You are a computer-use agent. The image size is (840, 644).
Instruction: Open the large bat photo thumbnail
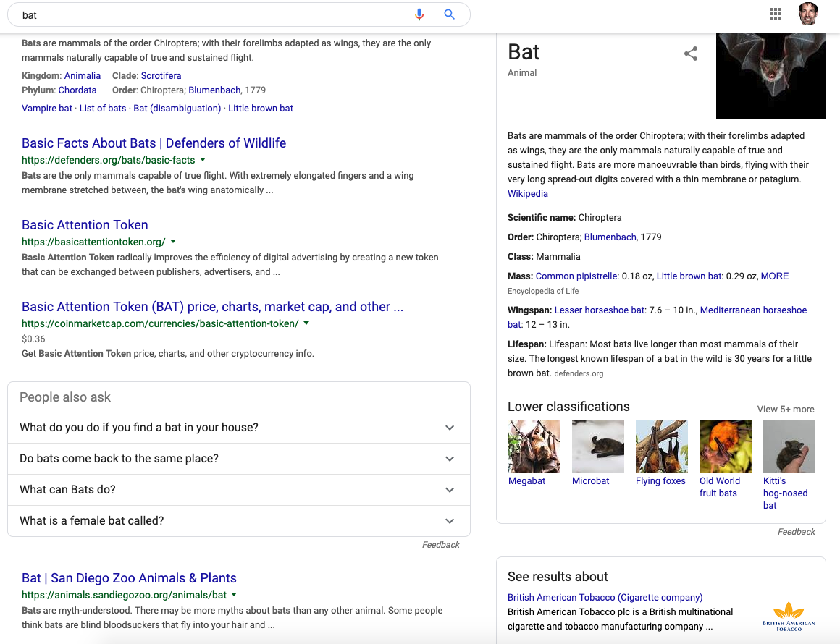[770, 75]
